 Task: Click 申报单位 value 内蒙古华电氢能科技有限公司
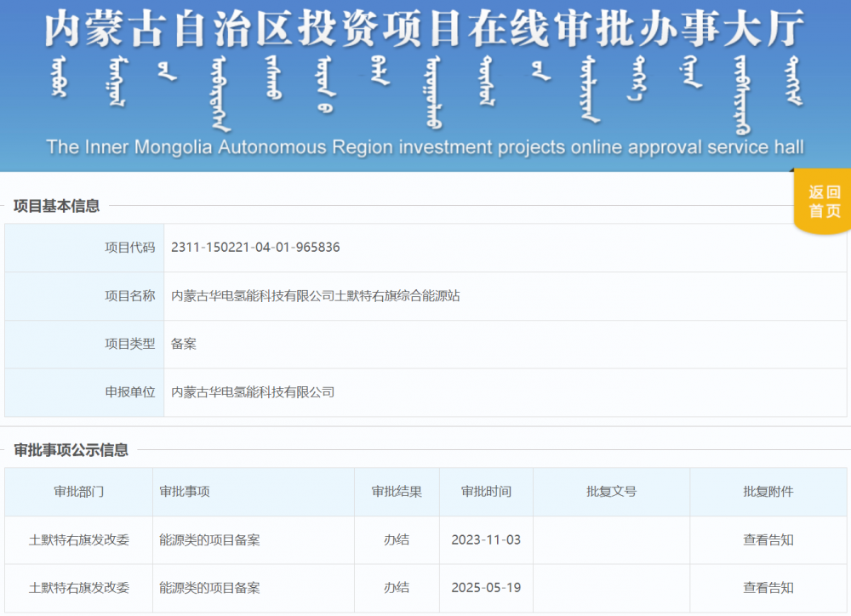pos(253,392)
